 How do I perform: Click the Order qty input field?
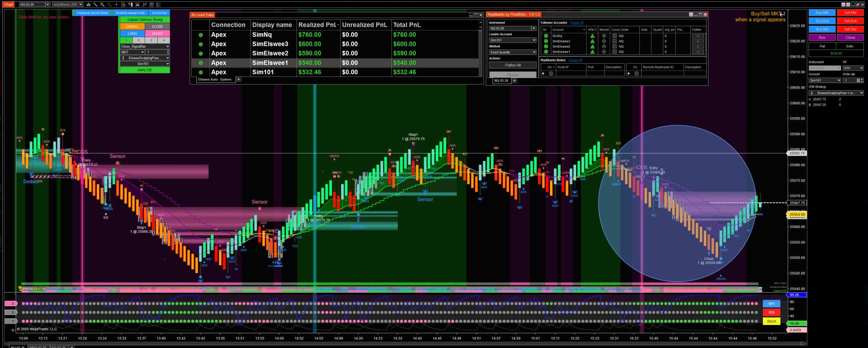tap(849, 80)
